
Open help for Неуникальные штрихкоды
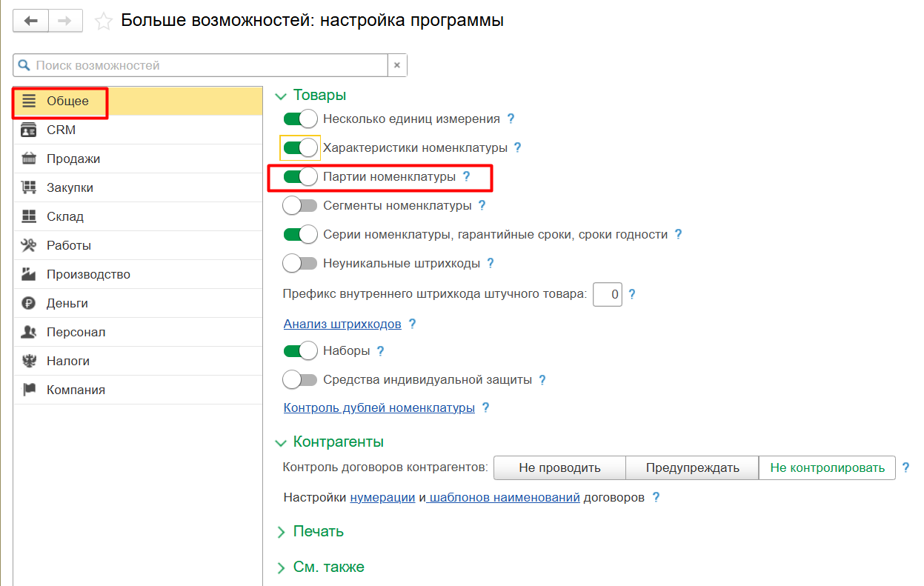coord(490,263)
